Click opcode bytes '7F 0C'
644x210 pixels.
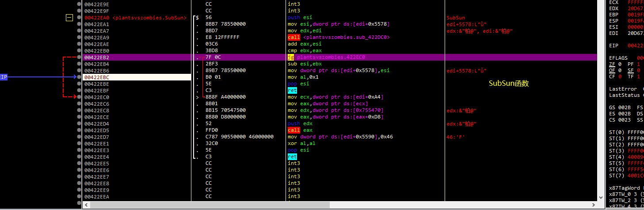pos(213,57)
